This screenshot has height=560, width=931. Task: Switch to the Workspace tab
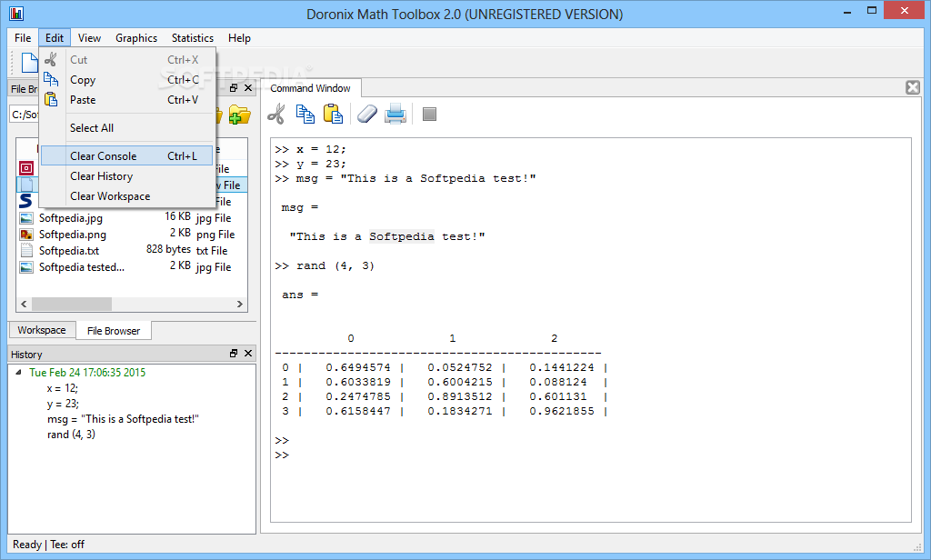pyautogui.click(x=42, y=330)
